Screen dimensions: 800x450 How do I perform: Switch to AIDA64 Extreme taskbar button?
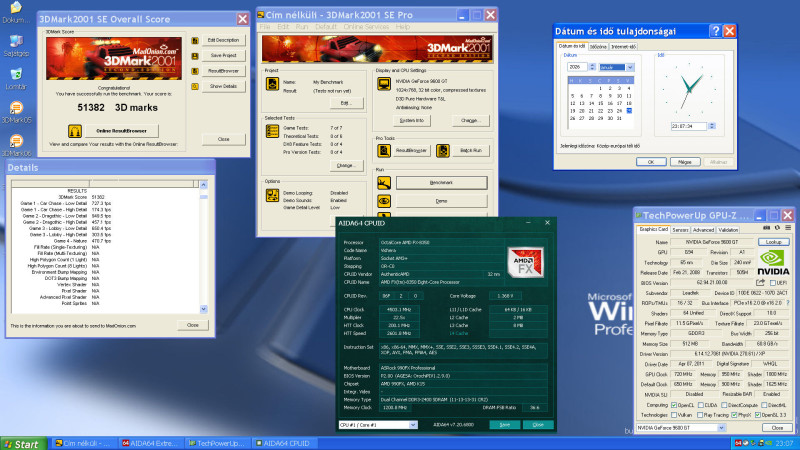tap(151, 444)
